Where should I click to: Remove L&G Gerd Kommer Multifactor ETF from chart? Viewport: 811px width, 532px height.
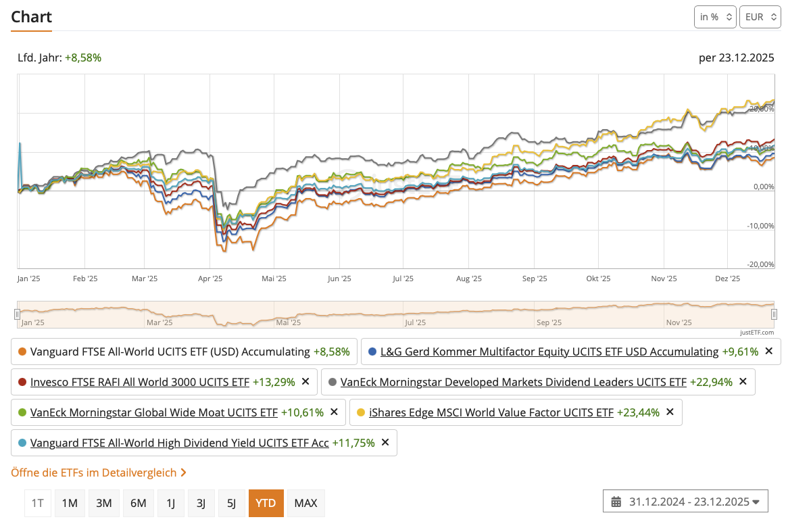click(x=768, y=352)
